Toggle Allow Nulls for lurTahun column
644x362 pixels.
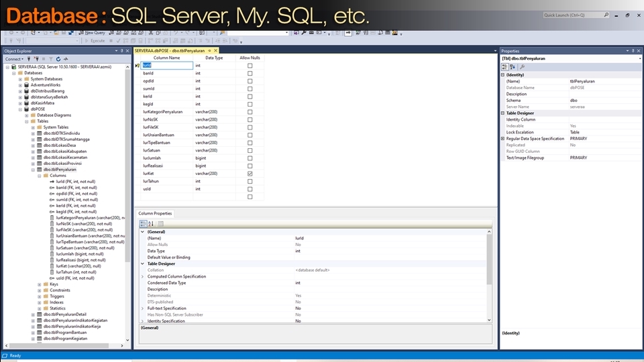click(250, 182)
